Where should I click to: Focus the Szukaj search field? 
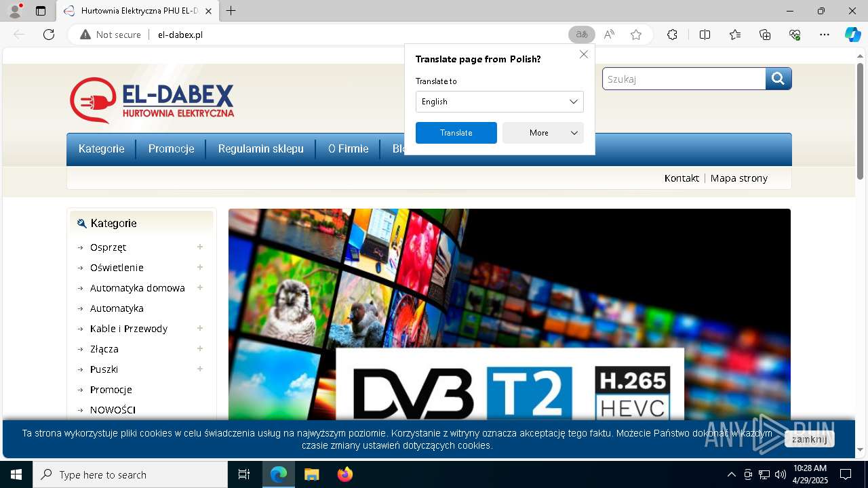pos(684,79)
